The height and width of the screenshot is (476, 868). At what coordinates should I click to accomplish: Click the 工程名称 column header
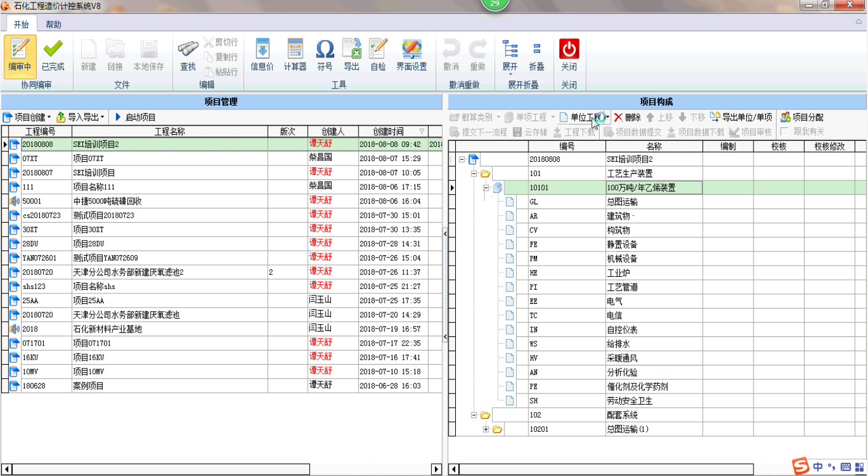(170, 131)
